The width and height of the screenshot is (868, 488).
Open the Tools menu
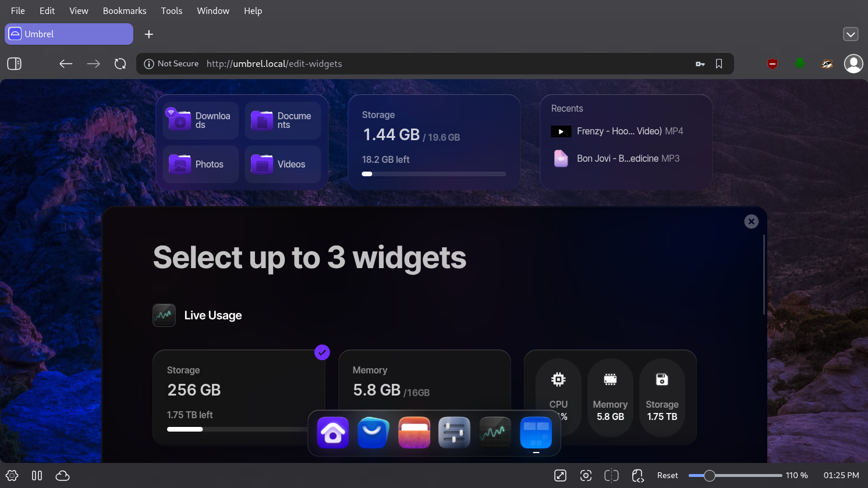(172, 10)
